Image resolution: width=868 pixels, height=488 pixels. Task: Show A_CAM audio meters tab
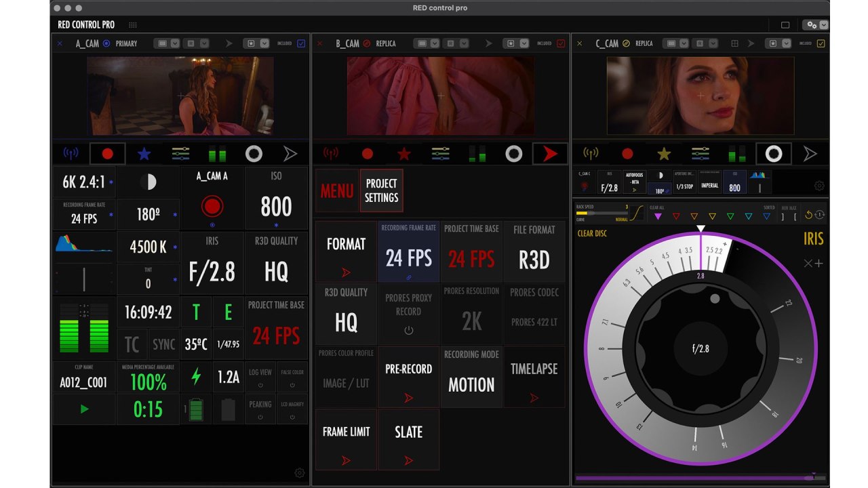pos(217,154)
